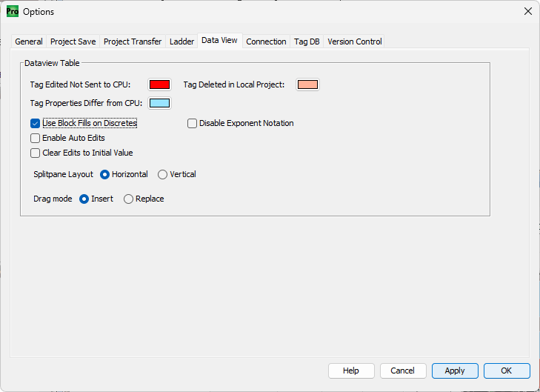The width and height of the screenshot is (540, 392).
Task: Check Clear Edits to Initial Value
Action: point(35,153)
